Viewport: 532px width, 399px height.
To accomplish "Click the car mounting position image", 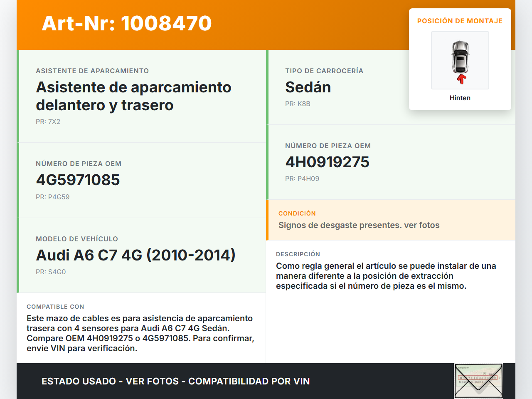I will (x=460, y=60).
